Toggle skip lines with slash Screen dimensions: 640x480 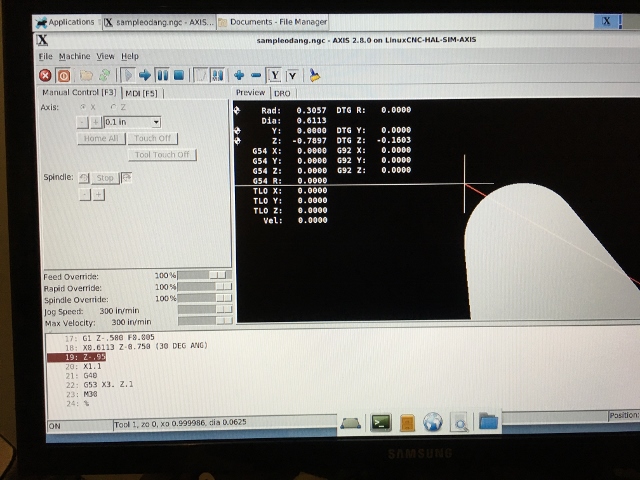200,75
